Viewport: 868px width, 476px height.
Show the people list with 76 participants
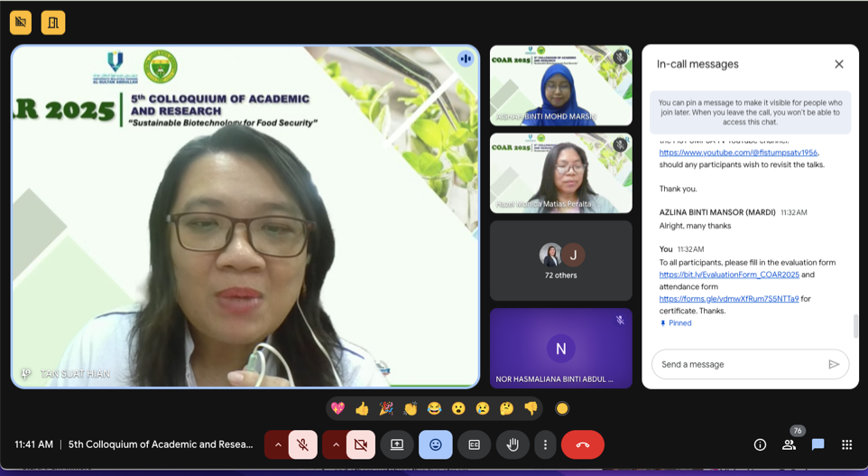[790, 444]
